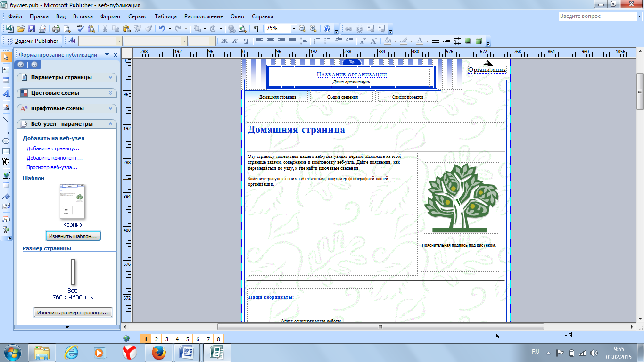Run the ABC spelling check
Screen dimensions: 644x362
(81, 29)
